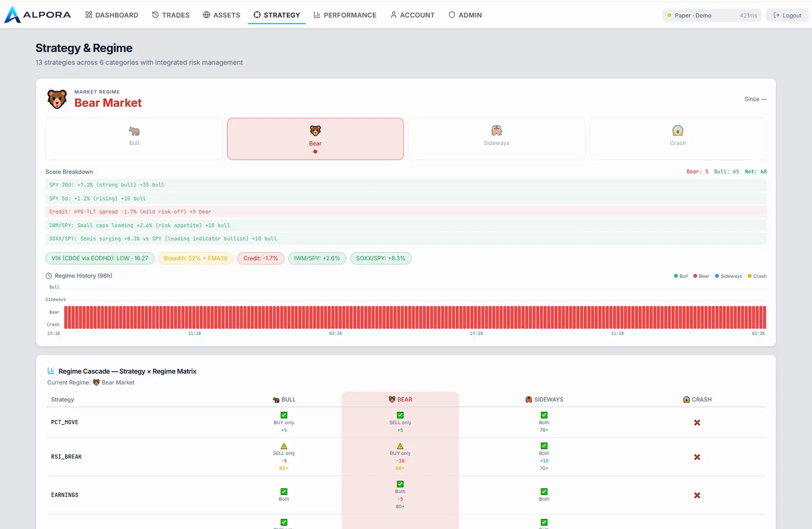This screenshot has height=529, width=812.
Task: Click the SOXX/SPY +8.3% chip
Action: [x=381, y=258]
